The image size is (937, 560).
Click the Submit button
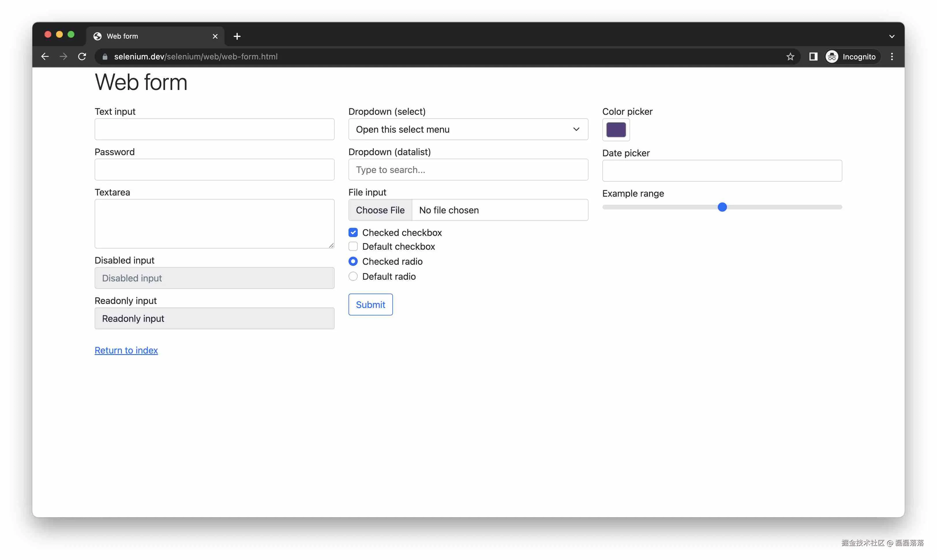[370, 304]
